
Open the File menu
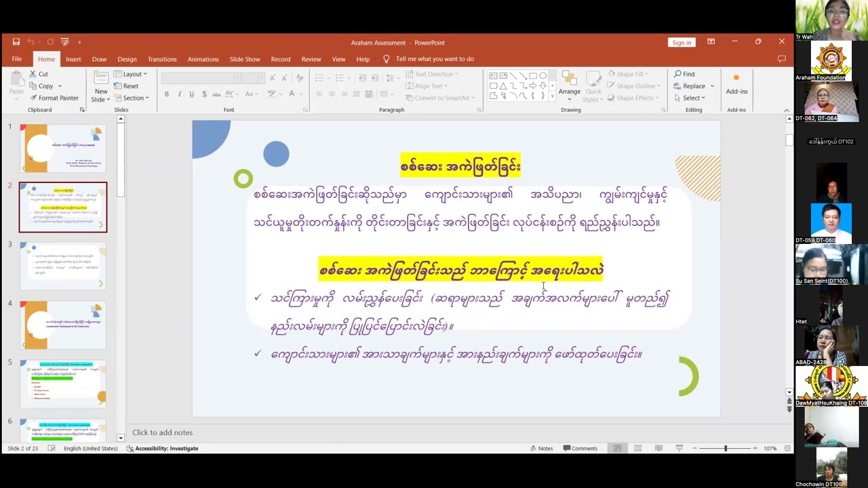(16, 59)
